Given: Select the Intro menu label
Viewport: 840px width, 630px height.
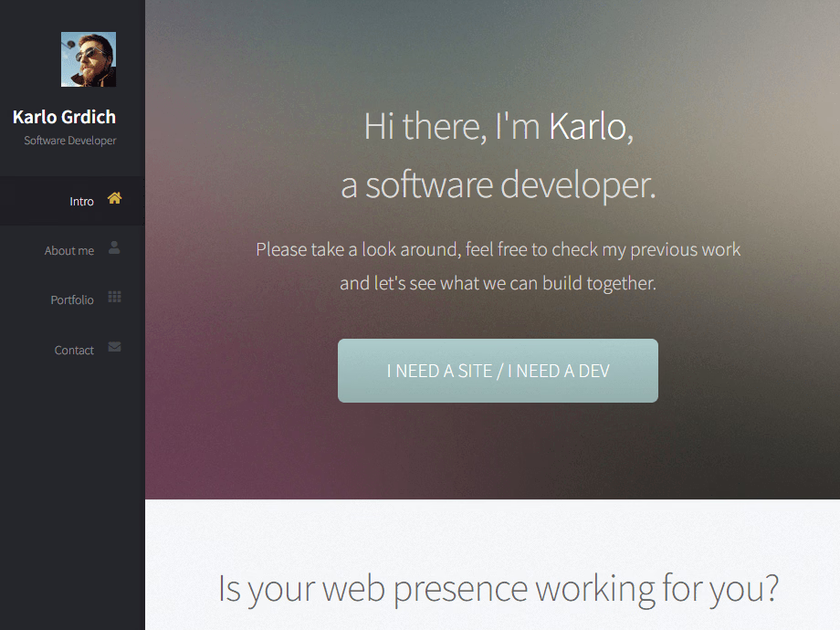Looking at the screenshot, I should tap(81, 202).
